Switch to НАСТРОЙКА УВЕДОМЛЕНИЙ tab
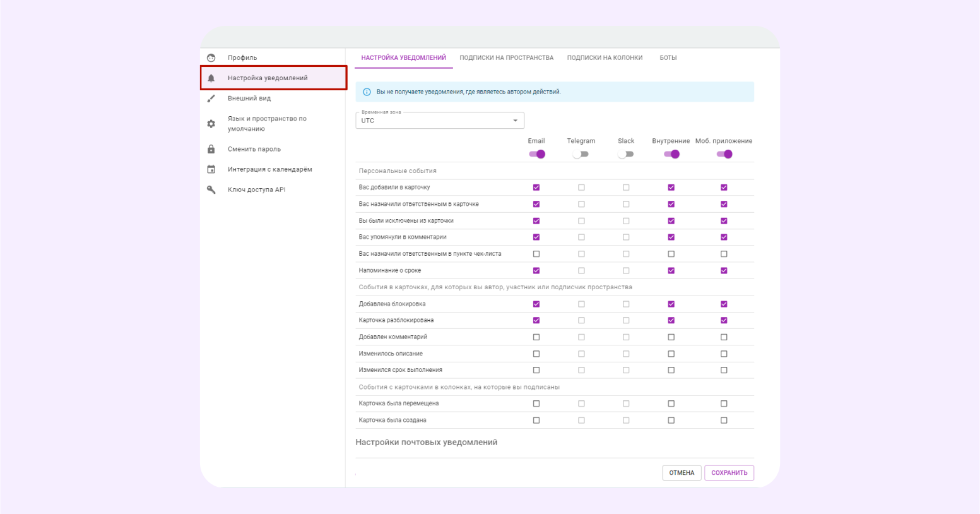This screenshot has width=980, height=514. (x=404, y=58)
